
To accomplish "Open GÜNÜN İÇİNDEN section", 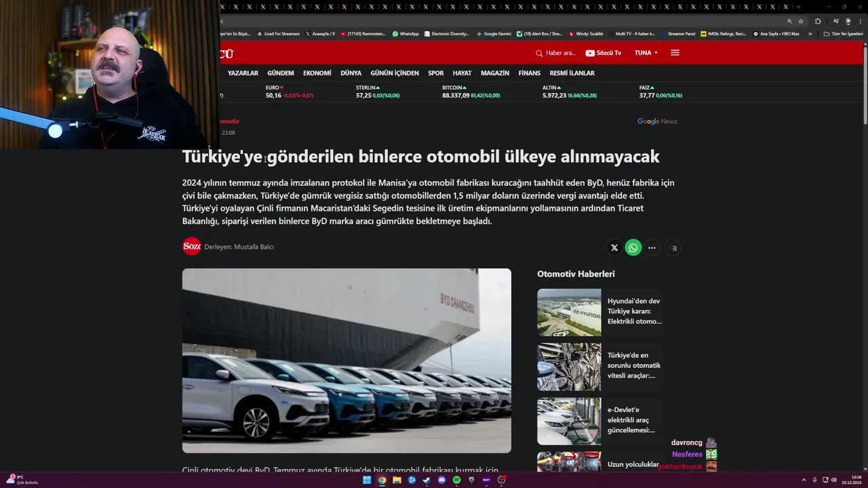I will [x=395, y=73].
